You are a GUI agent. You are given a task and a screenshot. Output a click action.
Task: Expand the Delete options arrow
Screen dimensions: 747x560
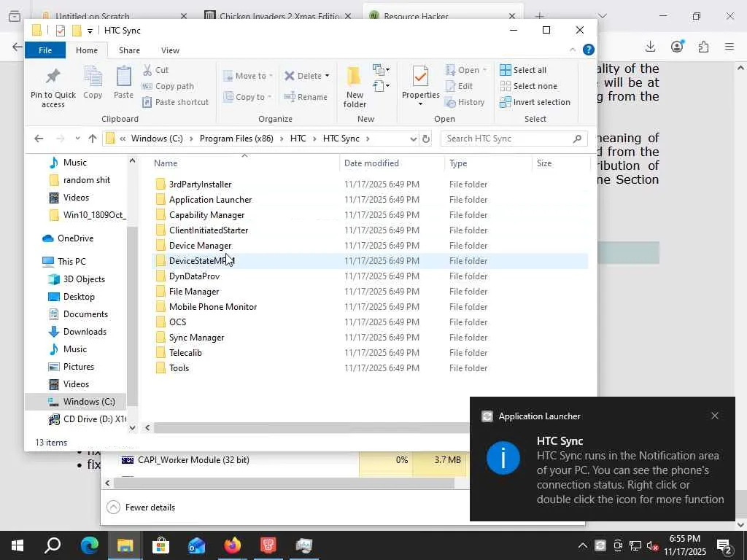[x=327, y=76]
